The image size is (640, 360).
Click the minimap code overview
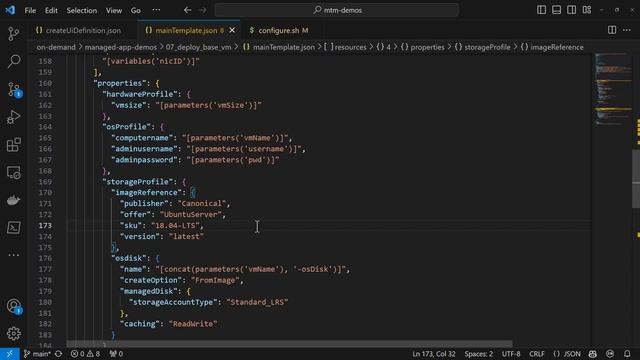coord(613,90)
